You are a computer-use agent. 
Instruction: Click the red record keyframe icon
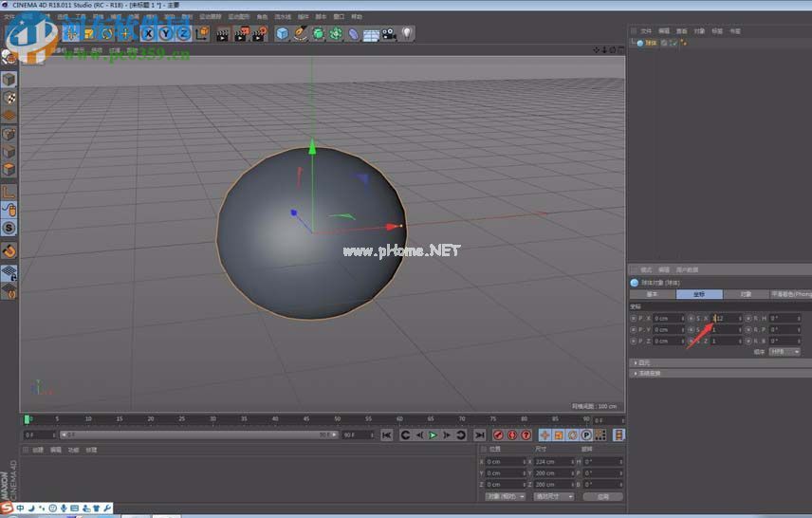[498, 435]
